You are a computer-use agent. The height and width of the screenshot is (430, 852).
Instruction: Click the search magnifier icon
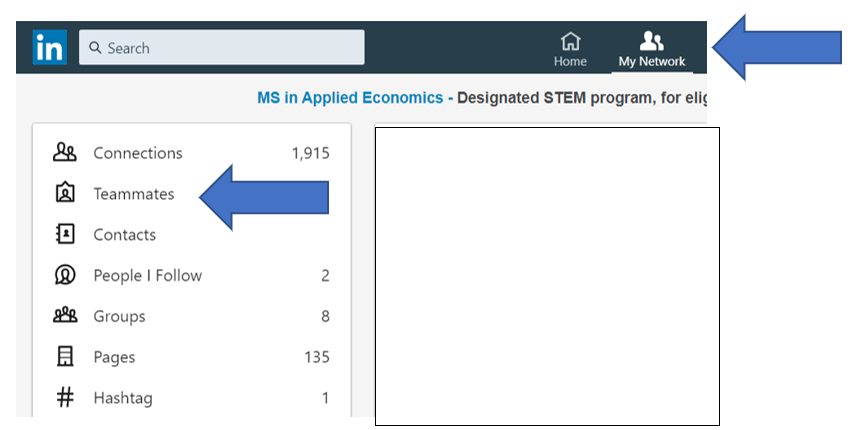pos(95,48)
